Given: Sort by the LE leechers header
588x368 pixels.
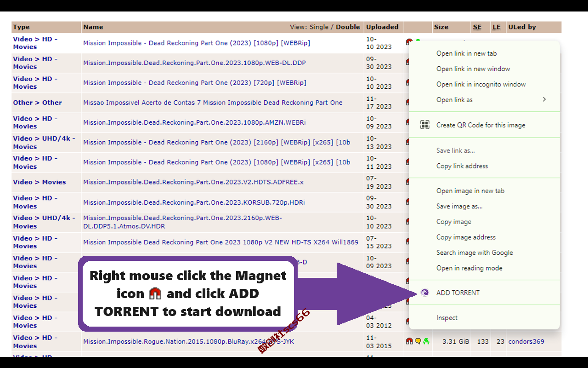Looking at the screenshot, I should [x=497, y=27].
